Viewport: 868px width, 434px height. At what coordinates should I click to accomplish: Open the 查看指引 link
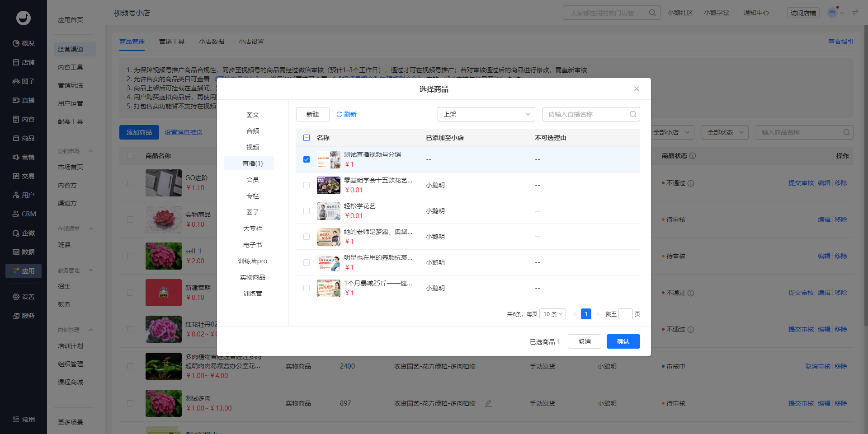[x=841, y=42]
